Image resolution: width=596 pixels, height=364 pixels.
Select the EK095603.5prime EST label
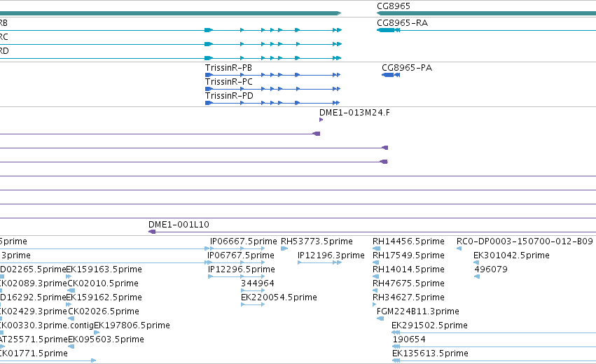106,339
